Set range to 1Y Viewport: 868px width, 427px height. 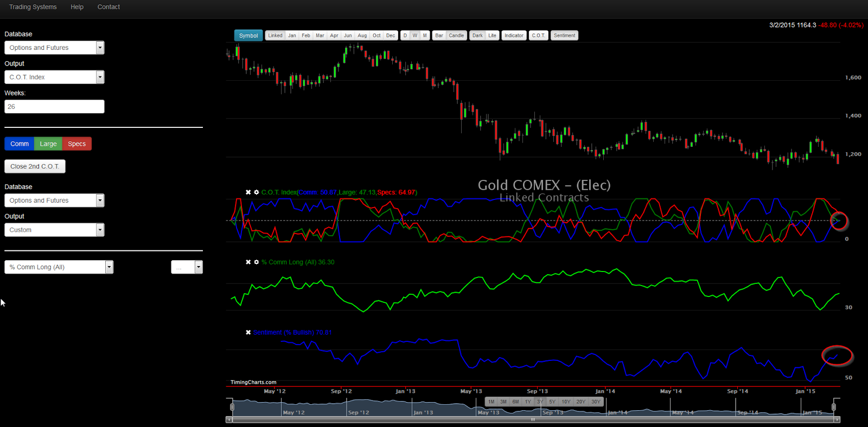(528, 402)
